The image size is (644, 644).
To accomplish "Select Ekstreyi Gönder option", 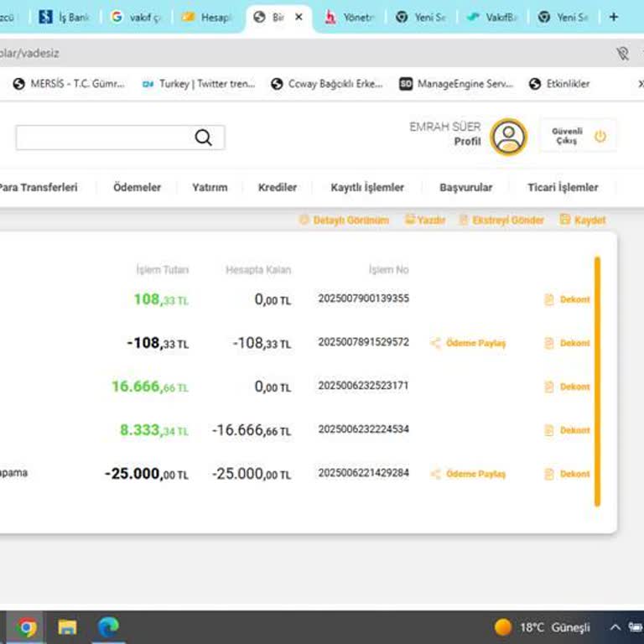I will coord(501,221).
